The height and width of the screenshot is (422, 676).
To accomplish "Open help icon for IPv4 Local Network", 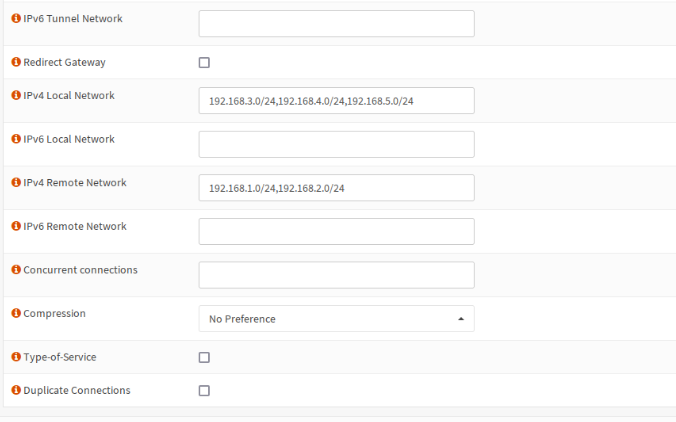I will click(16, 96).
